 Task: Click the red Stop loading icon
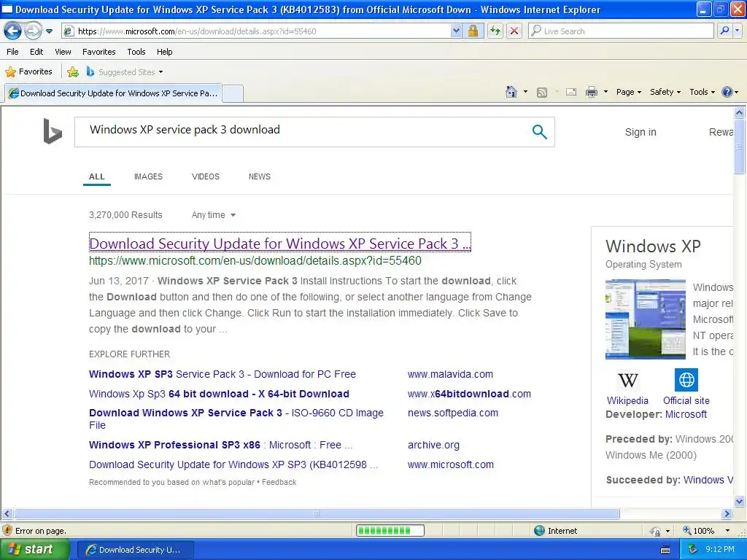click(x=514, y=31)
